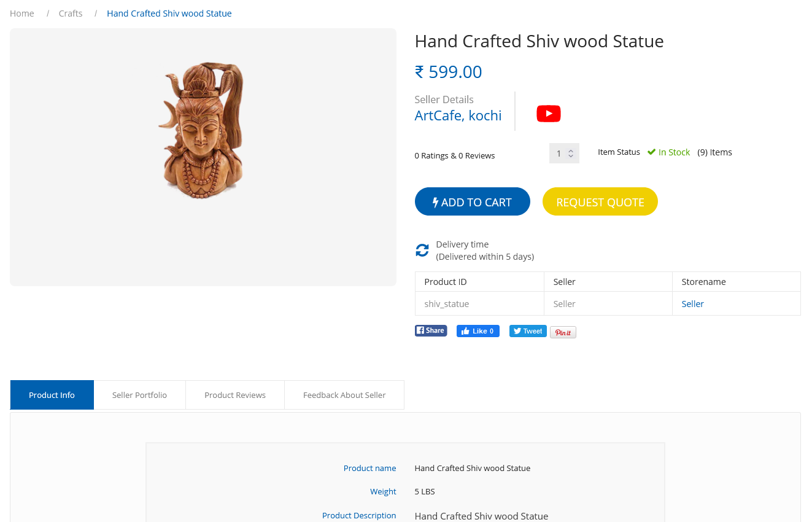812x522 pixels.
Task: Click the Request Quote button
Action: pyautogui.click(x=600, y=202)
